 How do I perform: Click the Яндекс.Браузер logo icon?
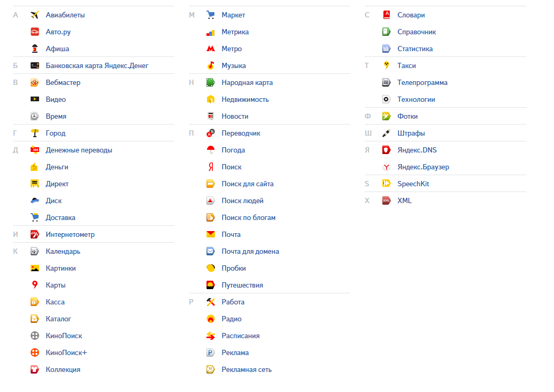(x=387, y=167)
